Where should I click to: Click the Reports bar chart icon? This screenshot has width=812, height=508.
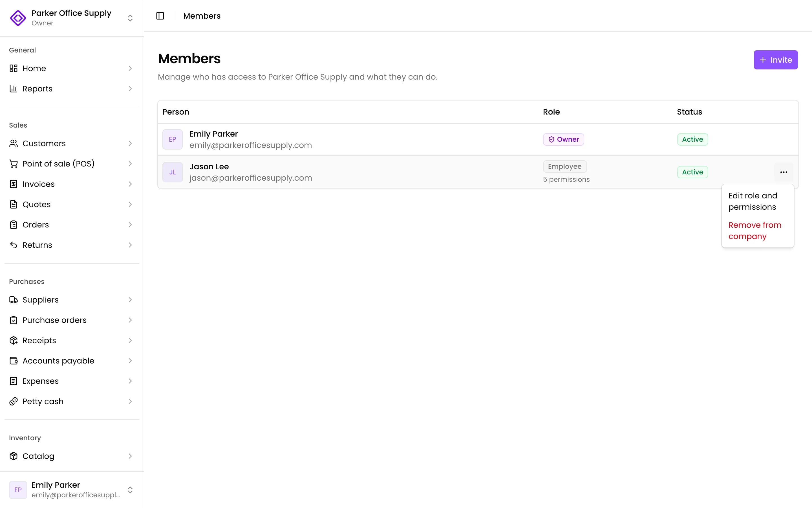(14, 89)
